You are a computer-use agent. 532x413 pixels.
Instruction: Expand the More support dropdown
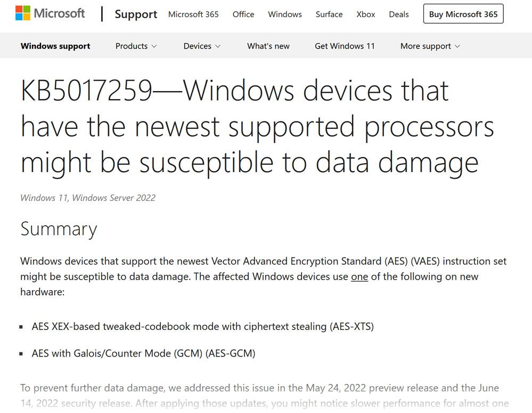pos(430,46)
